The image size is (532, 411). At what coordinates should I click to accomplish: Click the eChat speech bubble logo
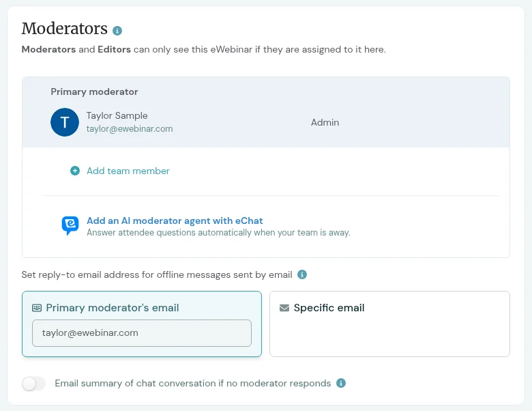pos(70,225)
